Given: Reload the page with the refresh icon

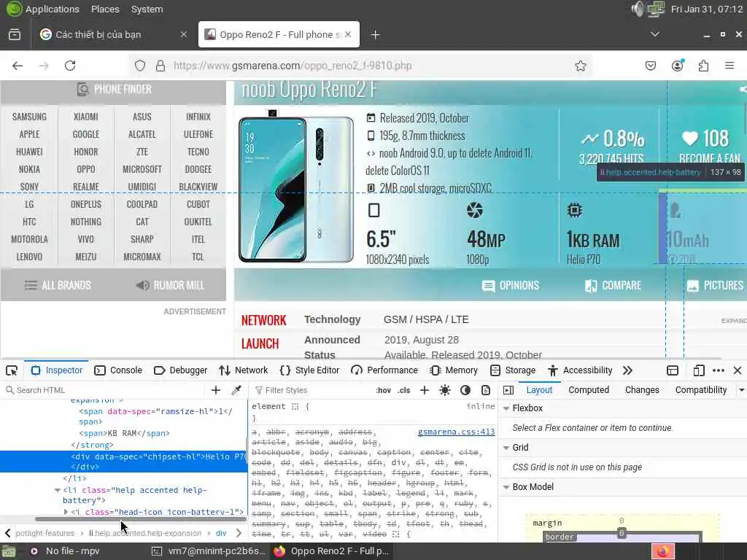Looking at the screenshot, I should [70, 66].
